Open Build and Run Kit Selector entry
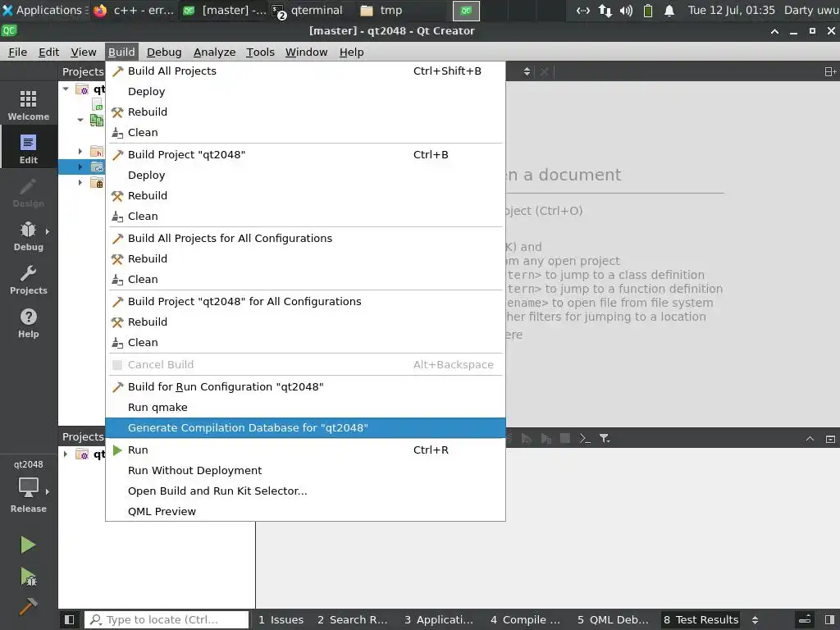The height and width of the screenshot is (630, 840). click(x=305, y=491)
